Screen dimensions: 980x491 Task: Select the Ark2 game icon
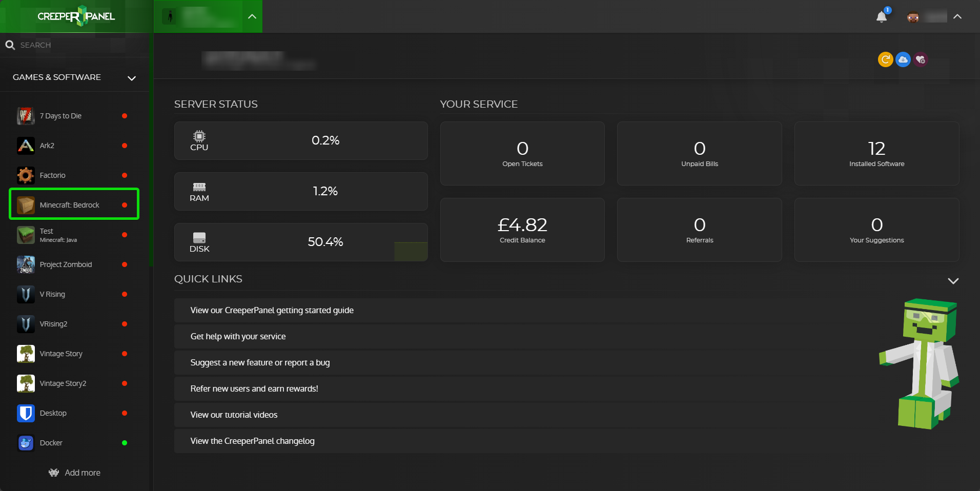point(26,146)
